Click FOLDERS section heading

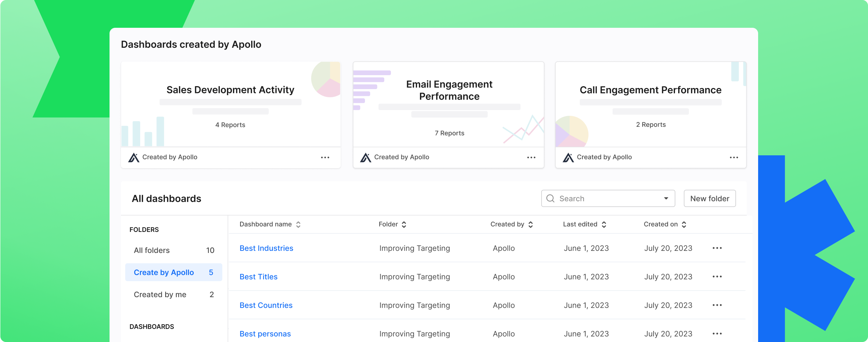(144, 230)
